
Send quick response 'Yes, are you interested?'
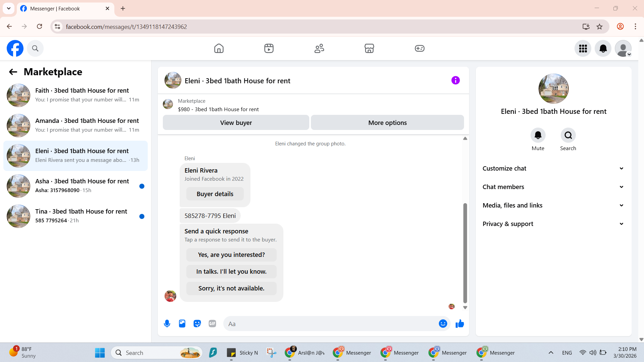[231, 255]
